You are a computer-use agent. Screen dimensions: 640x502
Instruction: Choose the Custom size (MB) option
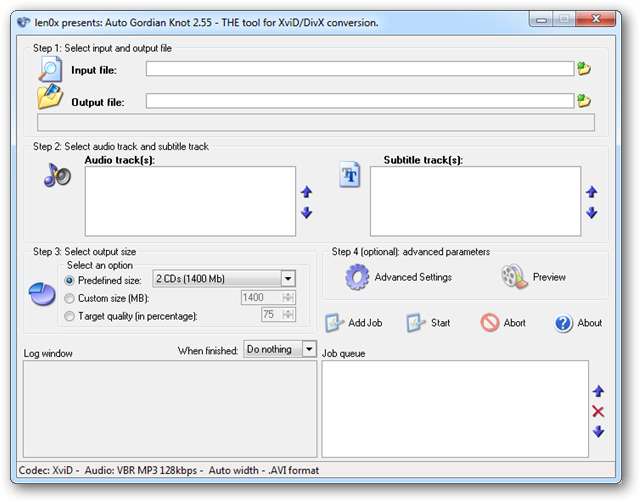pyautogui.click(x=69, y=297)
